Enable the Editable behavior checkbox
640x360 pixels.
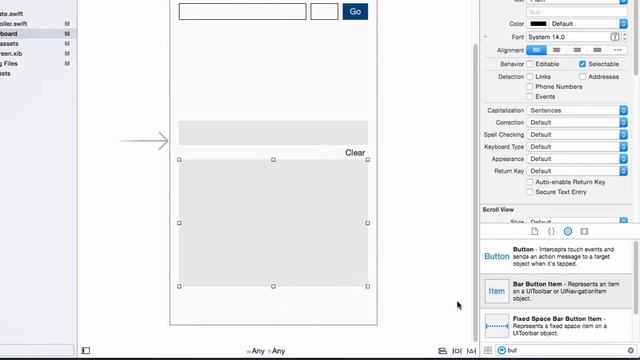coord(529,64)
